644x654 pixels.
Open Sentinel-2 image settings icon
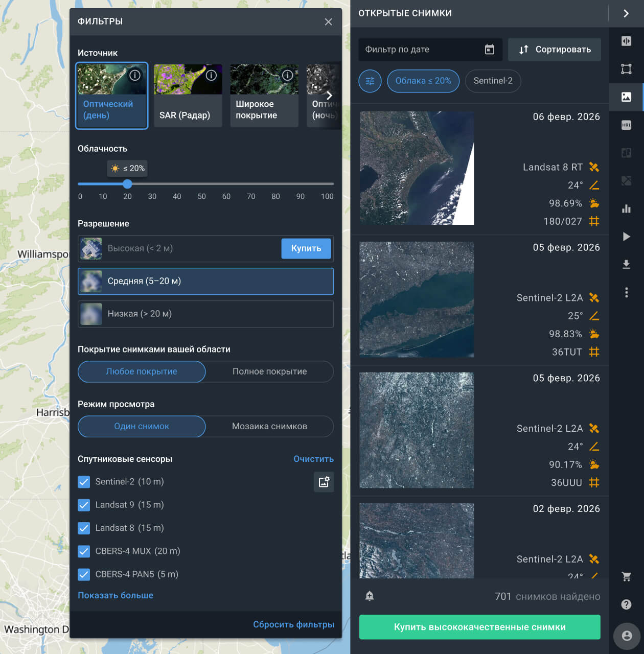(x=324, y=482)
